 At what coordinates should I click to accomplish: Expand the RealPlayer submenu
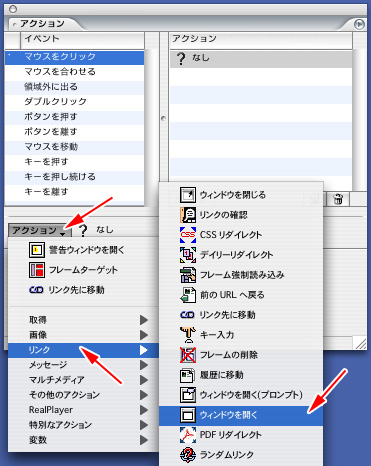[x=83, y=410]
